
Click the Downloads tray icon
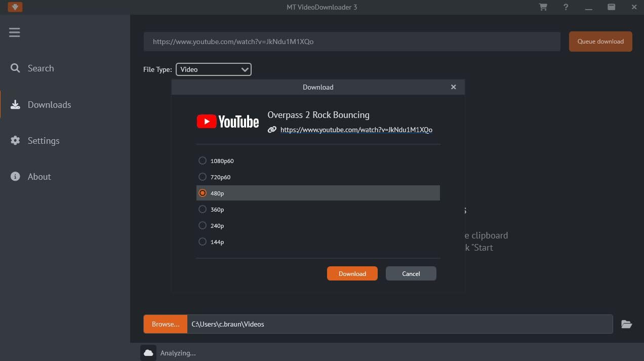(15, 105)
